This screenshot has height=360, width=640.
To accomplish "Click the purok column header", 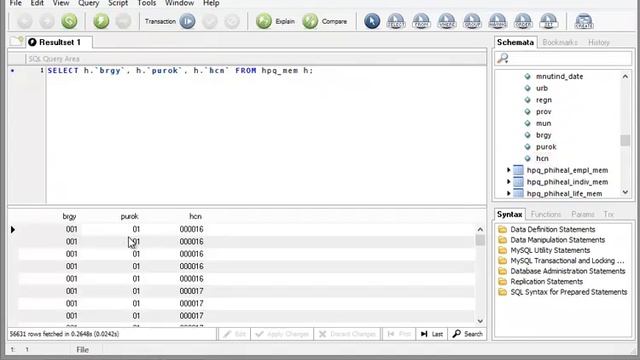I will (x=129, y=216).
